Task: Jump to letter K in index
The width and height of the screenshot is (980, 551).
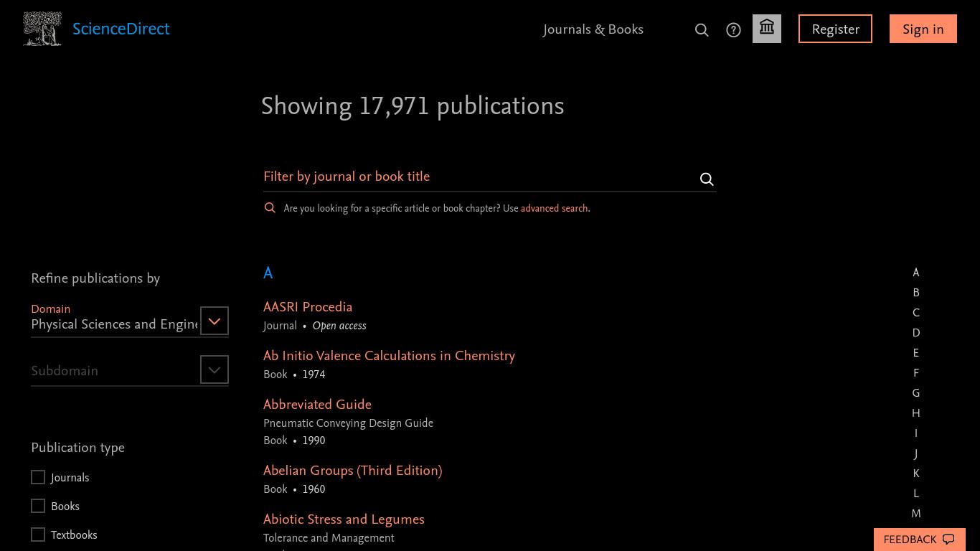Action: [x=915, y=474]
